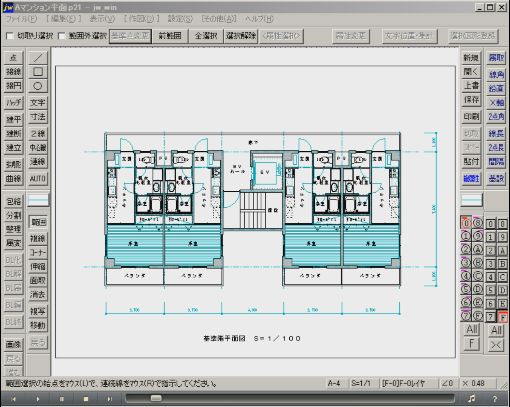
Task: Activate the 寸法 dimension tool
Action: (x=38, y=117)
